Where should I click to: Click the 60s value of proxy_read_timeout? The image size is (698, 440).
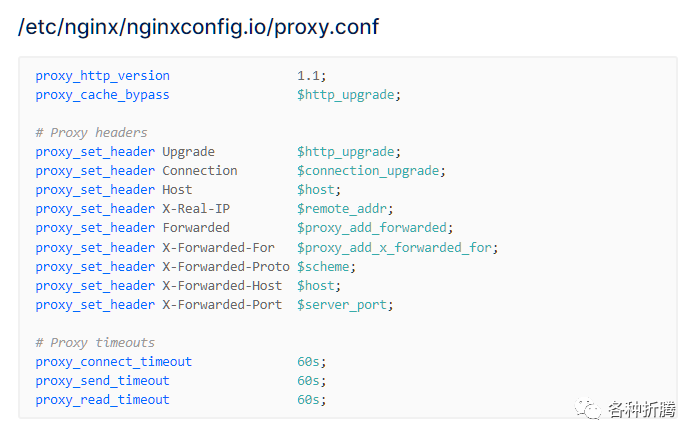(308, 400)
